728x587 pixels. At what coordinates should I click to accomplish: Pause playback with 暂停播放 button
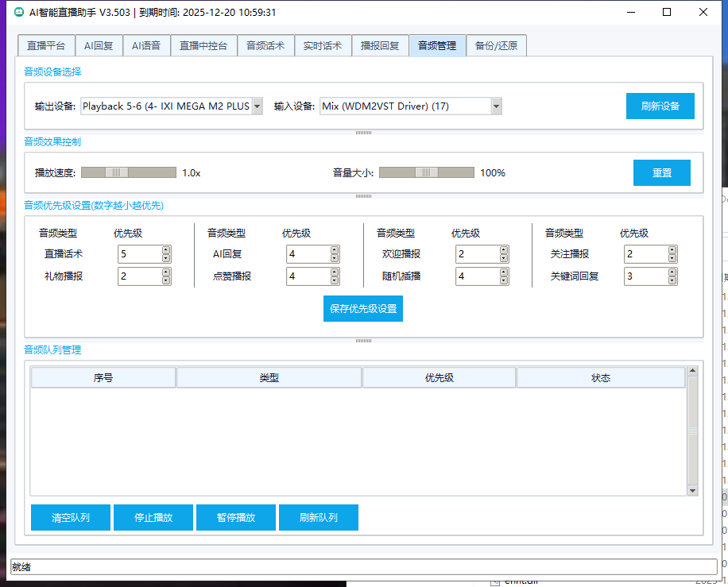pos(236,517)
